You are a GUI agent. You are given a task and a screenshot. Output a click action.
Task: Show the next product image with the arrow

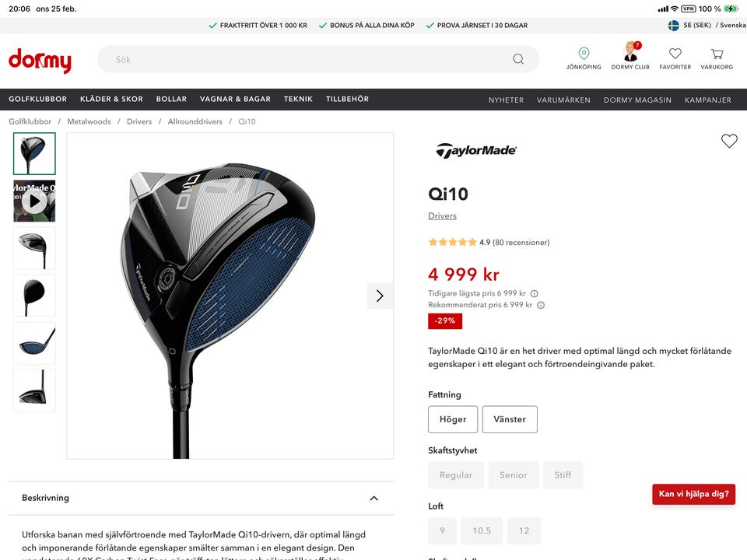[380, 296]
